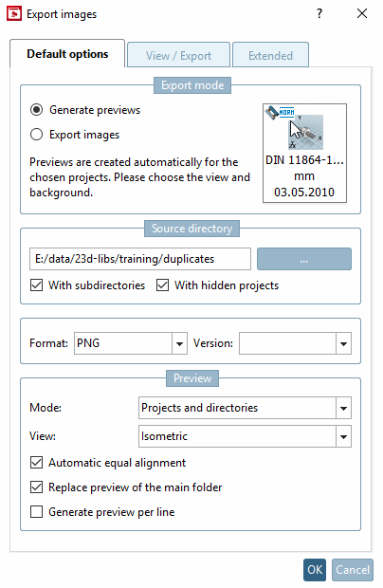Click the source directory path field
This screenshot has width=383, height=588.
click(140, 259)
